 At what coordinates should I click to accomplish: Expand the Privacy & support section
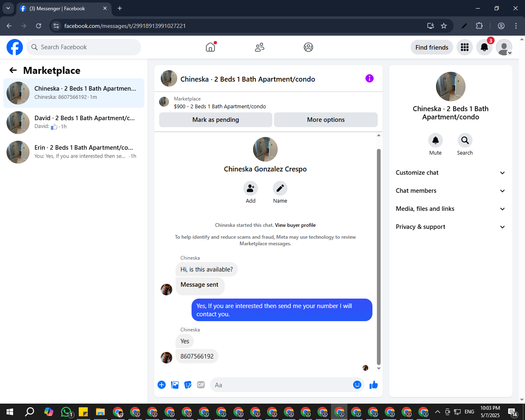[450, 227]
